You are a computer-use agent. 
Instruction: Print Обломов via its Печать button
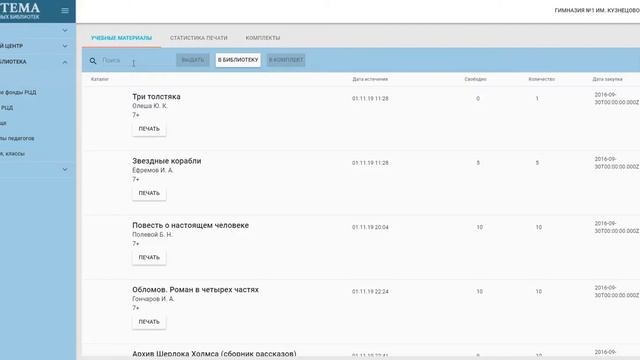click(149, 322)
